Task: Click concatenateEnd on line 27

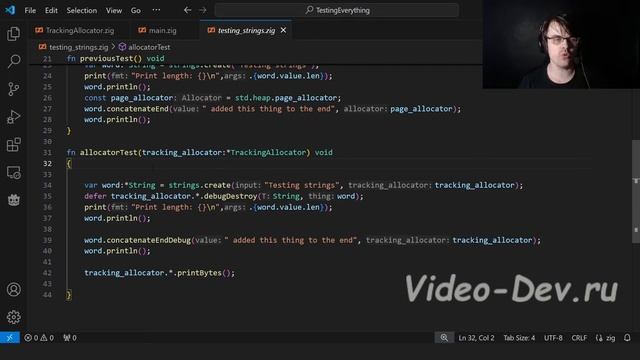Action: tap(138, 109)
